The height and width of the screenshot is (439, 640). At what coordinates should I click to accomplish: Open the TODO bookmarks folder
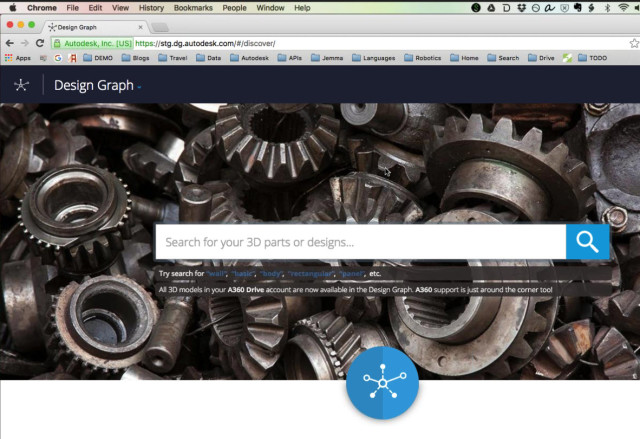593,58
